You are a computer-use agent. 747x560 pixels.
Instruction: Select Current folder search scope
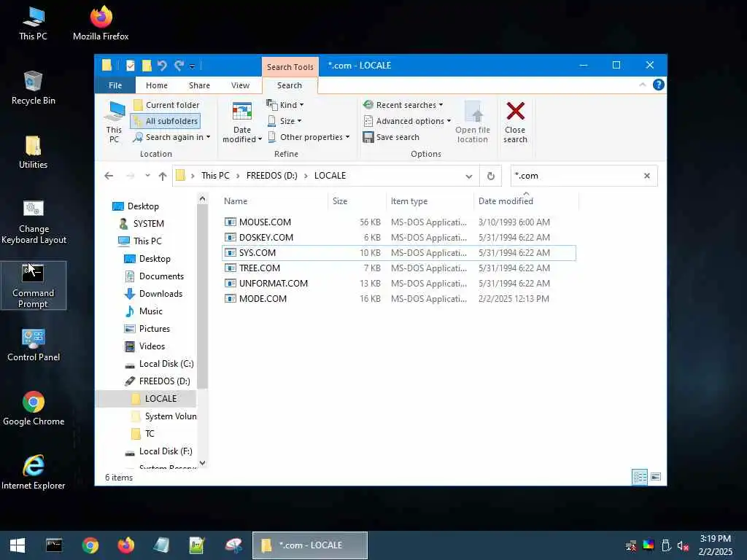click(167, 105)
